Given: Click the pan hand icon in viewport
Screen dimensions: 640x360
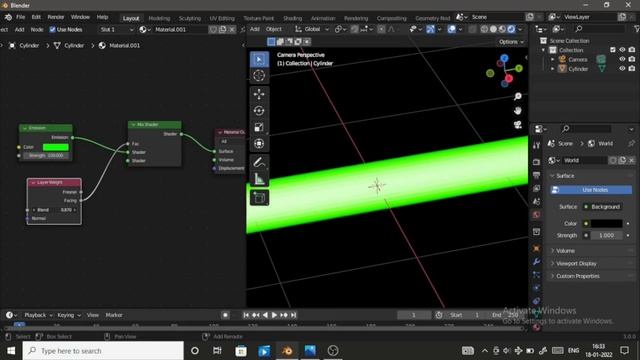Looking at the screenshot, I should click(518, 111).
